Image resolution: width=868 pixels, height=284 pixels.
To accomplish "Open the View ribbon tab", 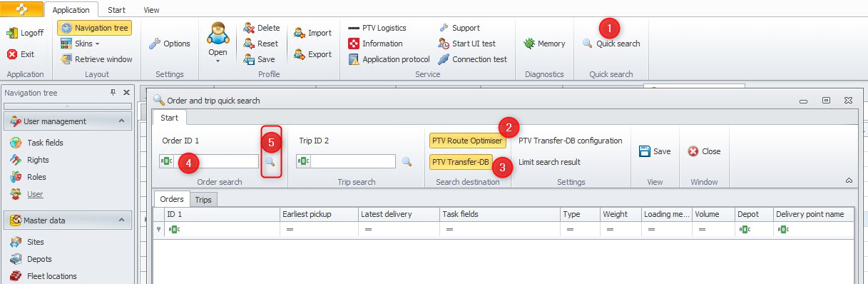I will (x=151, y=10).
